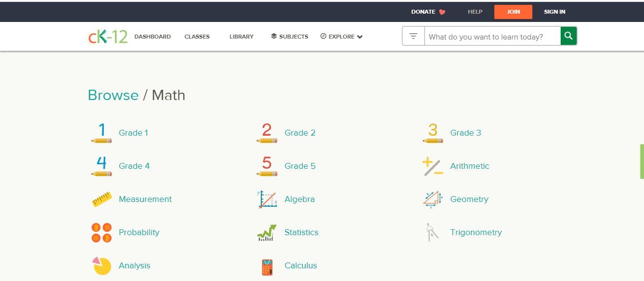Click the Grade 1 pencil icon
The image size is (644, 281).
click(101, 133)
